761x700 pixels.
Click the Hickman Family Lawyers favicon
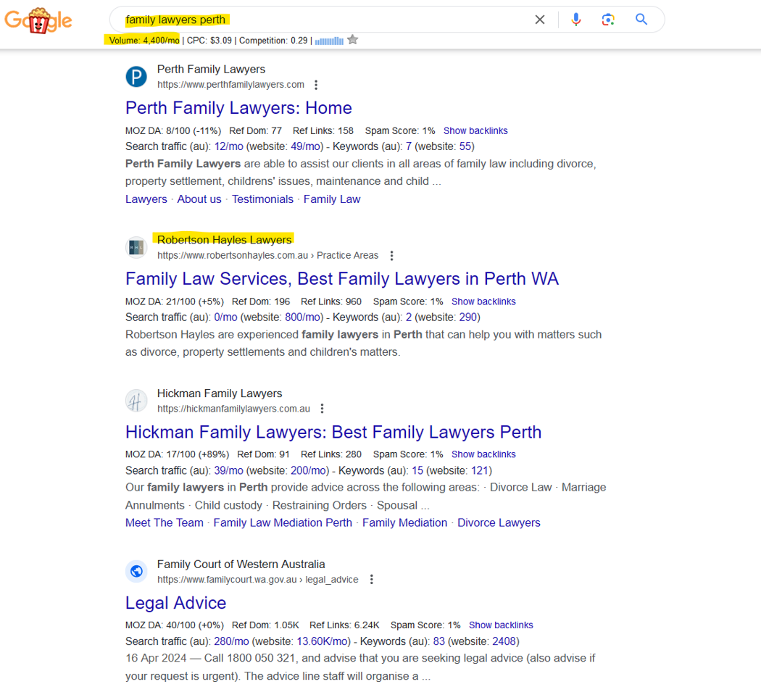tap(136, 400)
